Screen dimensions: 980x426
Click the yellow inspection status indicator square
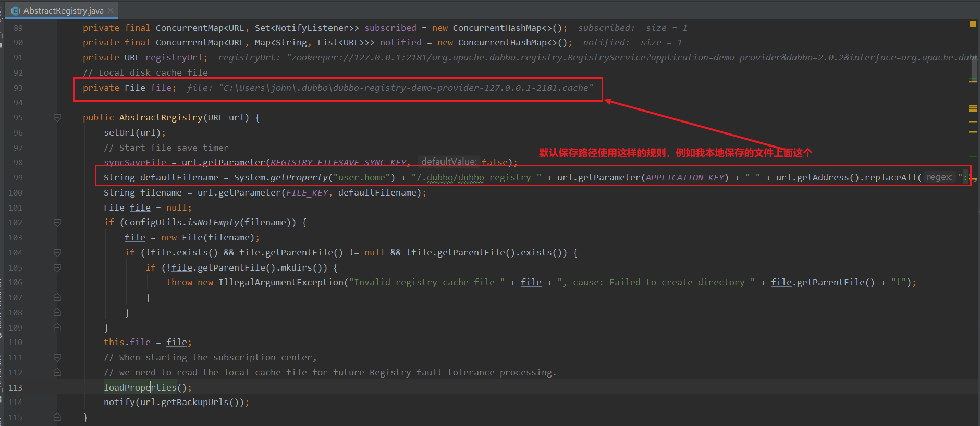[x=973, y=24]
